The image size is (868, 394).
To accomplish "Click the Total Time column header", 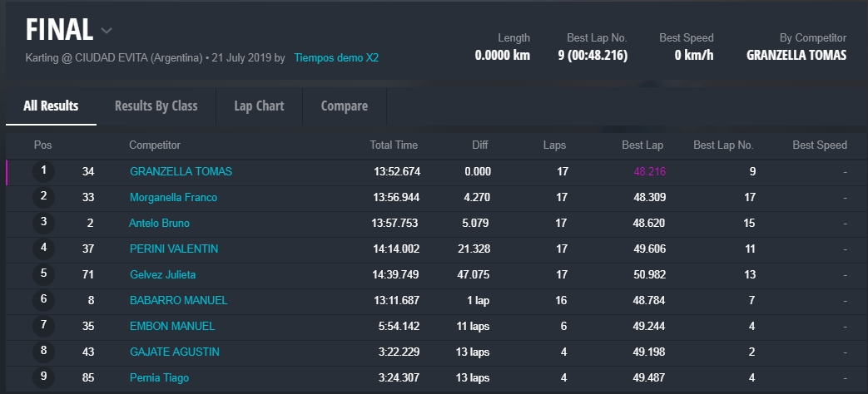I will click(x=394, y=145).
